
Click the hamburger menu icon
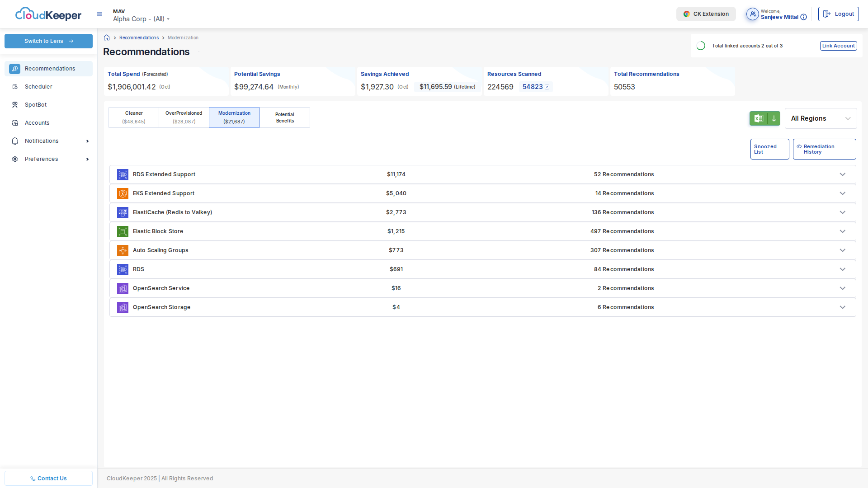[x=99, y=14]
